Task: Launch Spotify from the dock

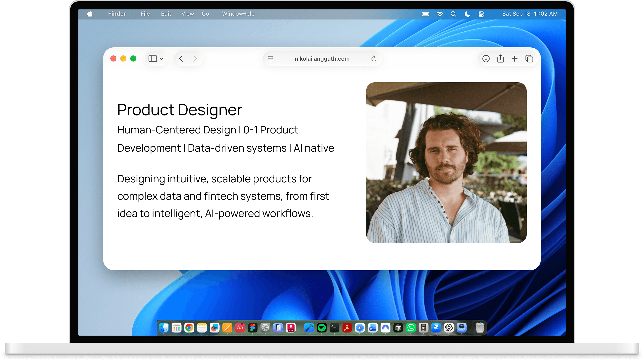Action: tap(322, 328)
